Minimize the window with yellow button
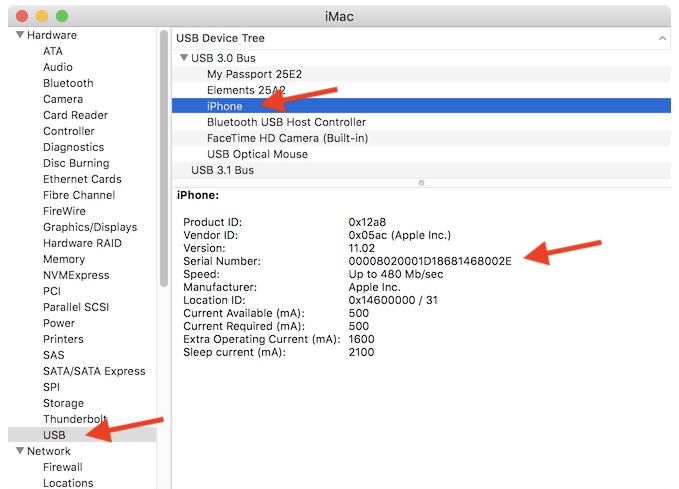This screenshot has width=679, height=489. click(42, 16)
